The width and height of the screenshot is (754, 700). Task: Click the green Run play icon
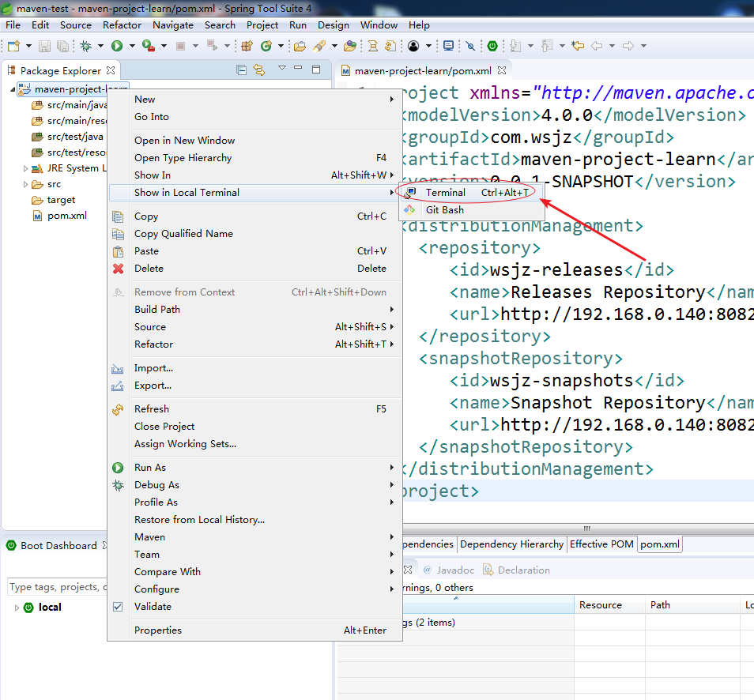[117, 46]
